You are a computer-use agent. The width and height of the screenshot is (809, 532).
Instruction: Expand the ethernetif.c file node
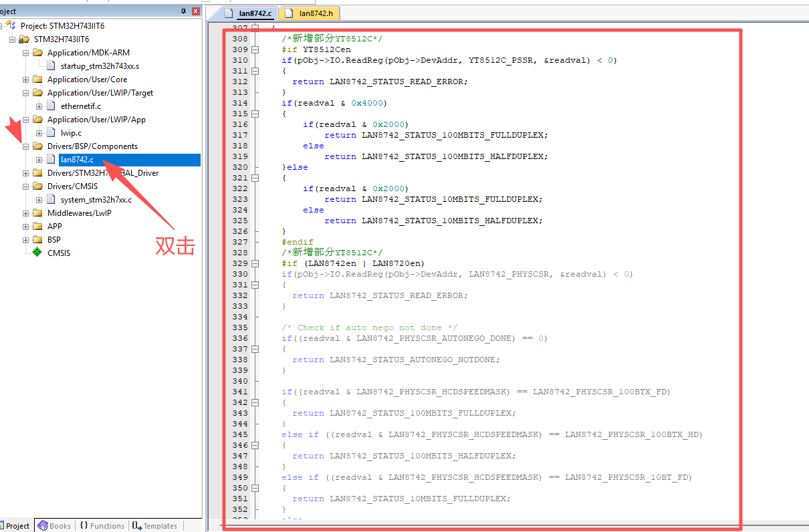click(39, 106)
